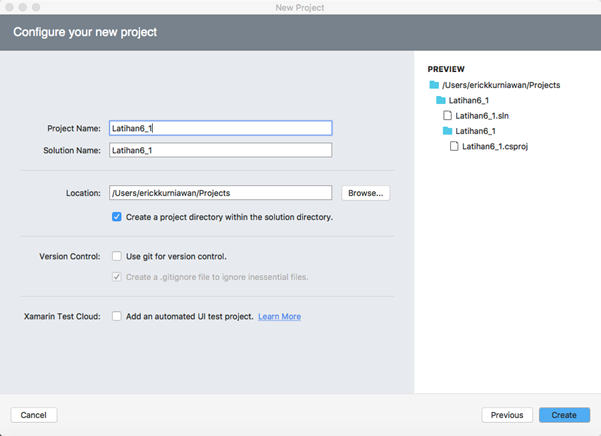The image size is (601, 436).
Task: Click the nested Latihan6_1 project folder icon
Action: pyautogui.click(x=448, y=131)
